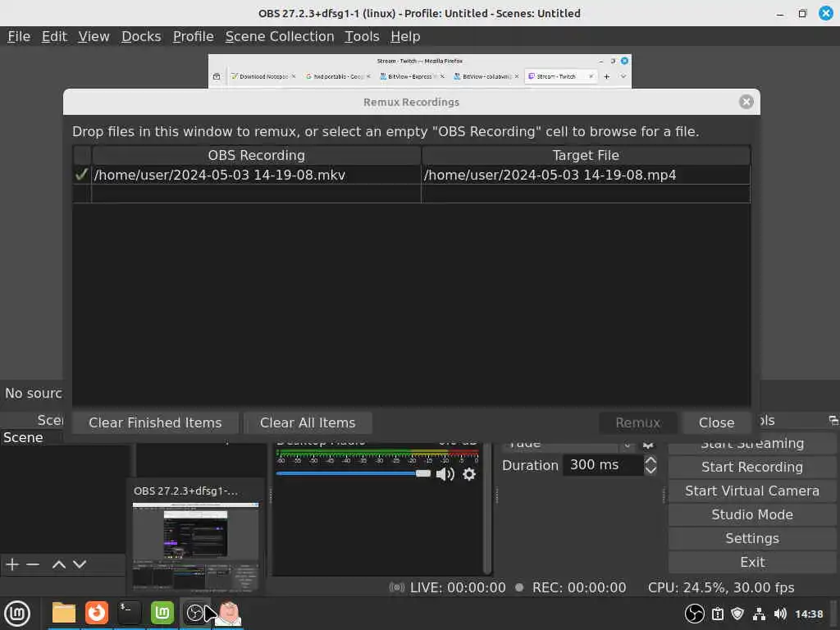Viewport: 840px width, 630px height.
Task: Select the Scene item in scenes list
Action: [x=32, y=438]
